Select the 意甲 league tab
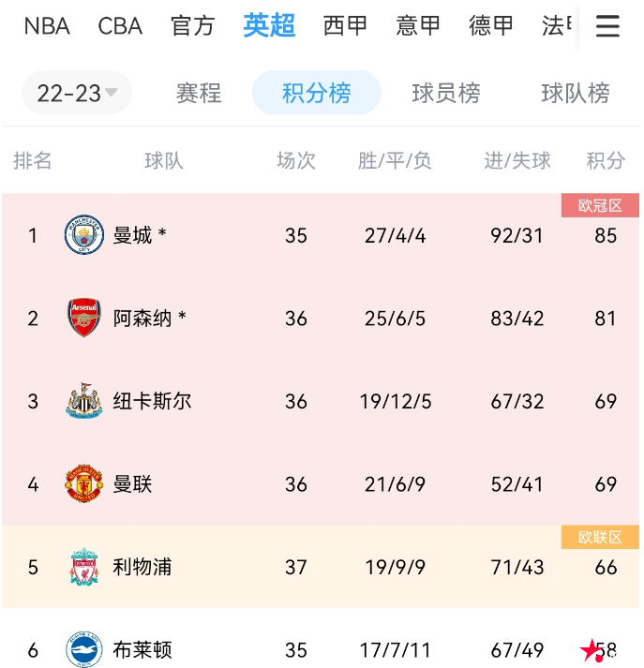644x668 pixels. pyautogui.click(x=418, y=26)
